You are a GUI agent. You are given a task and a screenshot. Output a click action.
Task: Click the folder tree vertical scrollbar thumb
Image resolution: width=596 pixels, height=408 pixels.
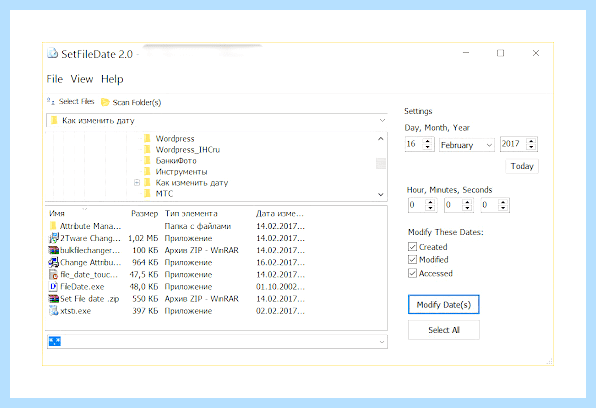[x=380, y=164]
